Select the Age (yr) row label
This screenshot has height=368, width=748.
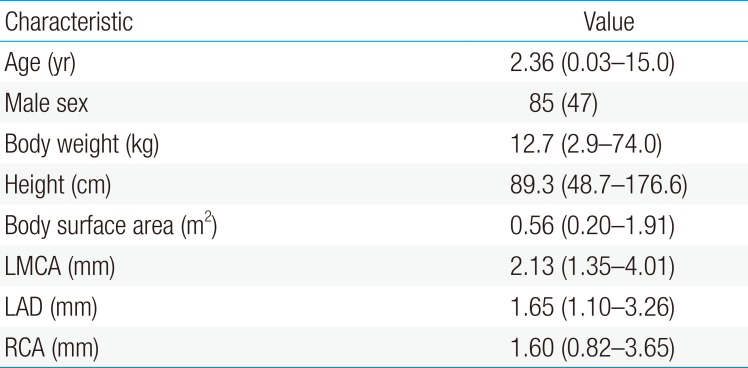pyautogui.click(x=40, y=64)
